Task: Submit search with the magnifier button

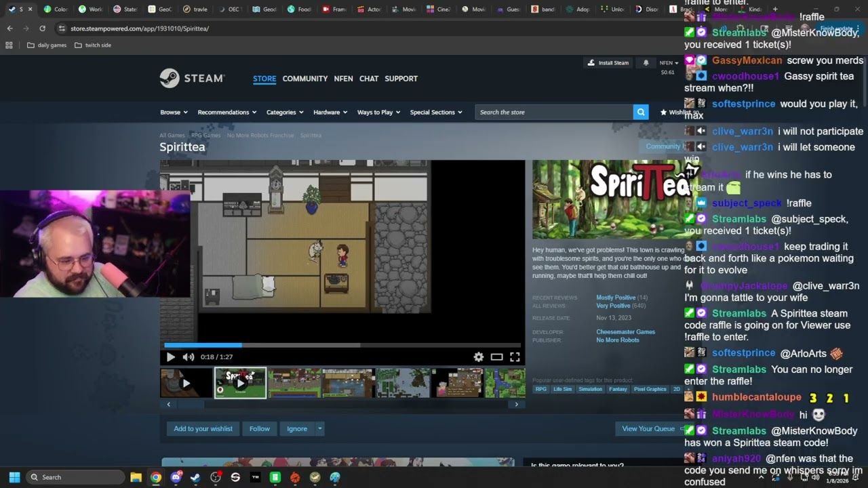Action: click(641, 113)
